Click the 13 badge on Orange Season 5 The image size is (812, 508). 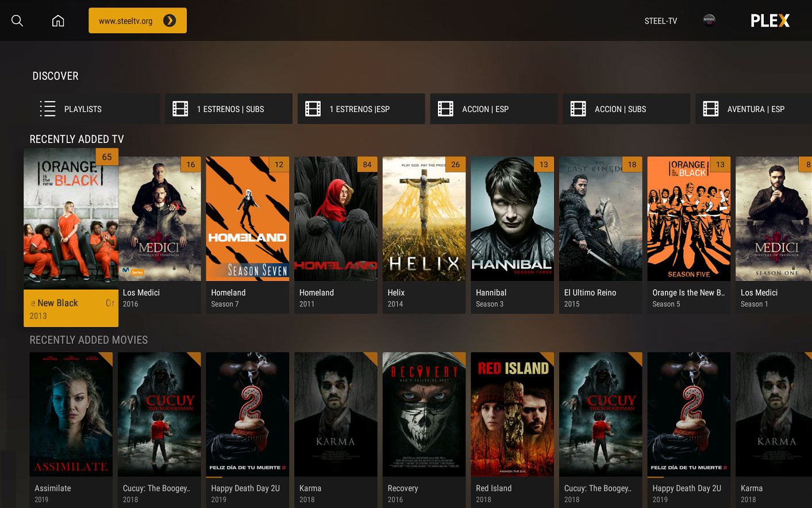721,164
